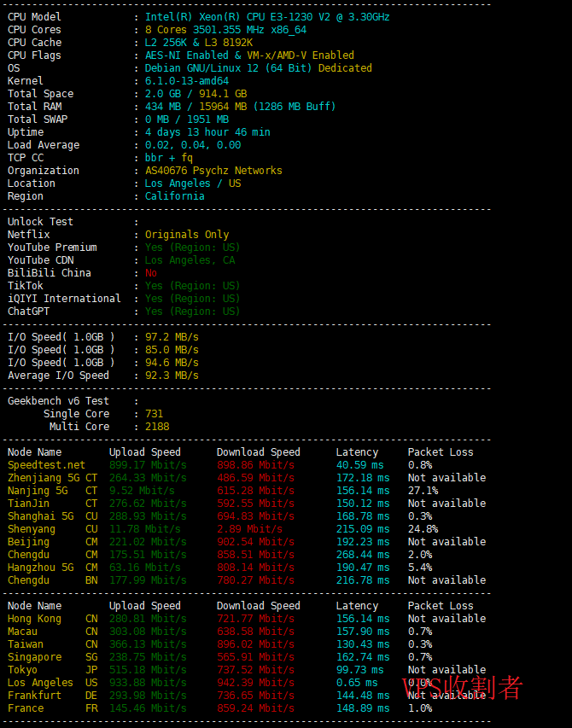
Task: Click the red No next to BiliBili China
Action: 151,273
